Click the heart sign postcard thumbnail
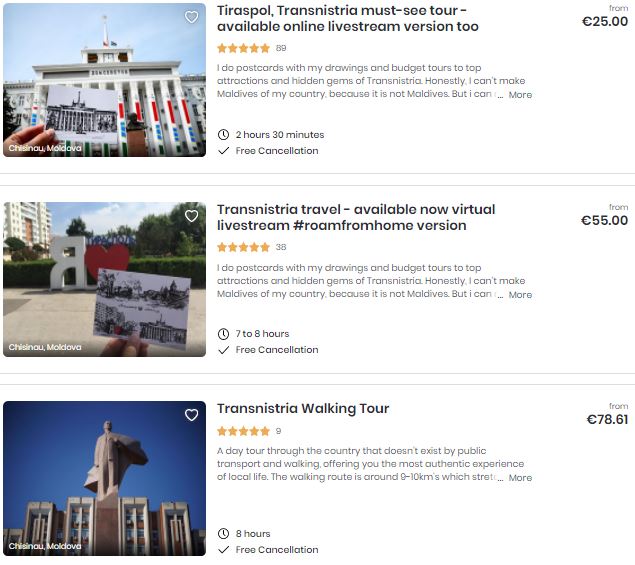The image size is (635, 565). pos(104,279)
